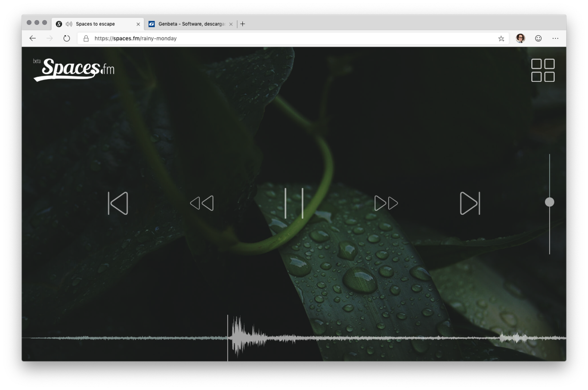Screen dimensions: 588x390
Task: Open a new browser tab
Action: [x=243, y=24]
